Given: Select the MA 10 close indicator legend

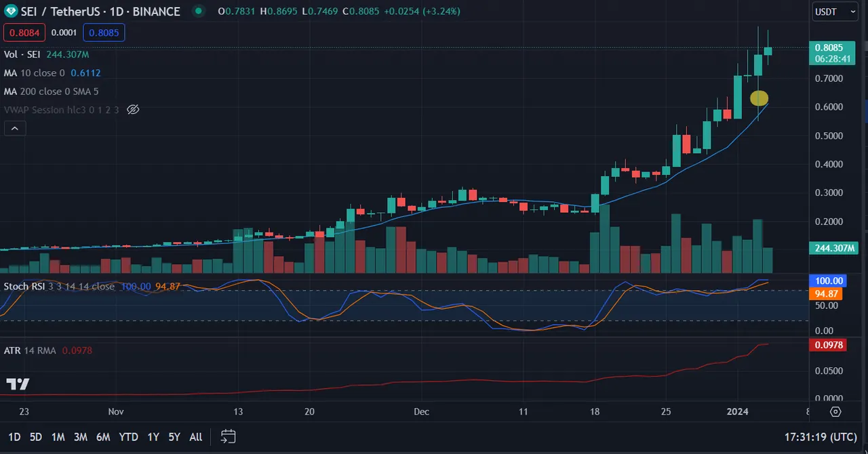Looking at the screenshot, I should point(35,73).
